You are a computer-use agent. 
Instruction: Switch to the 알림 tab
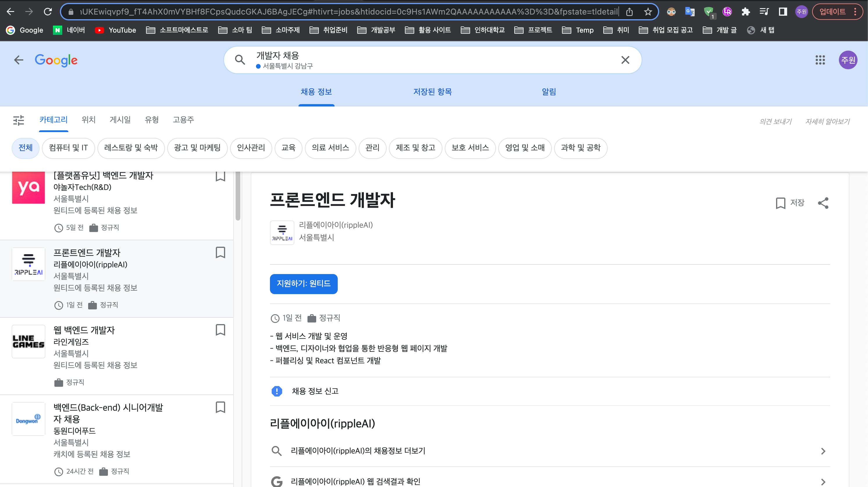coord(549,92)
